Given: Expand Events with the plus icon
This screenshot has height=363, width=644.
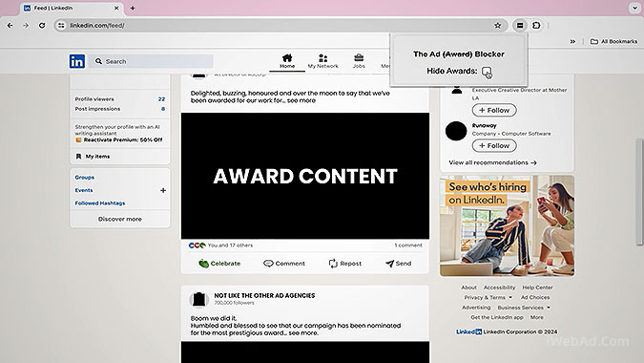Looking at the screenshot, I should point(163,190).
